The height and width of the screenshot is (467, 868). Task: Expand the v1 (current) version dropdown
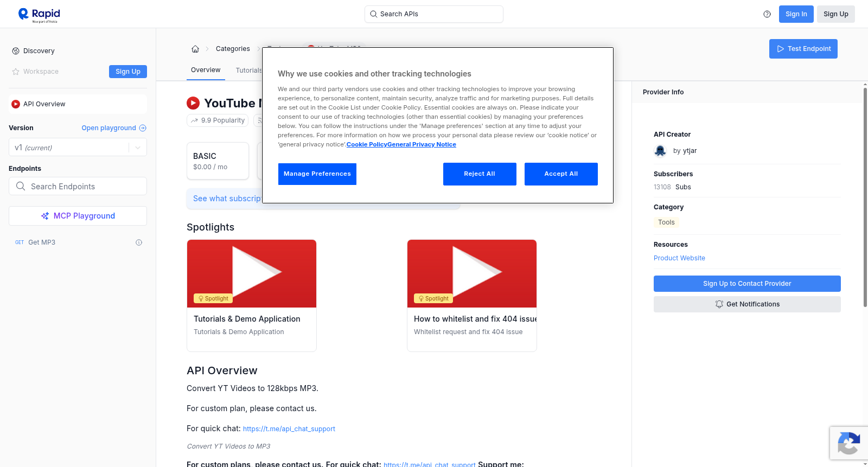(x=78, y=148)
